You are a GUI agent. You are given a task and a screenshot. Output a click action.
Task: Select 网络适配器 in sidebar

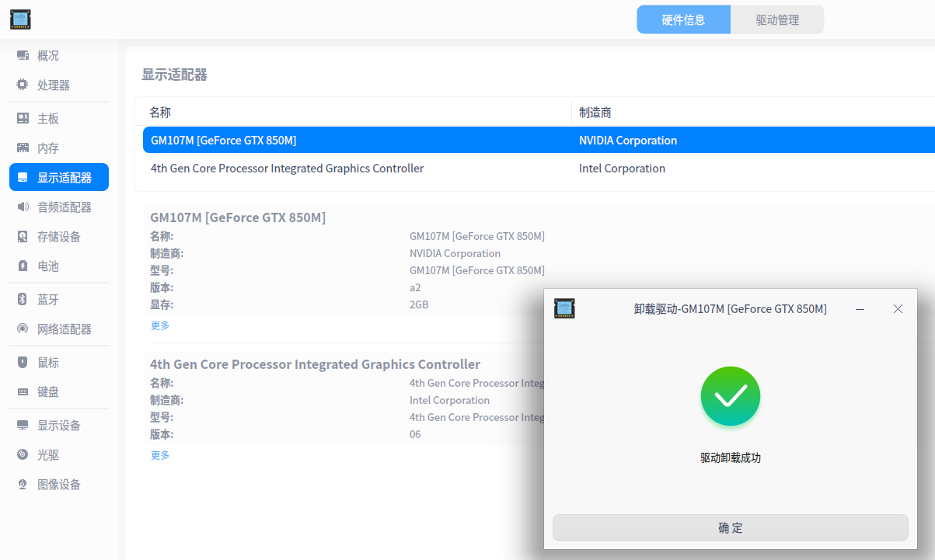59,329
